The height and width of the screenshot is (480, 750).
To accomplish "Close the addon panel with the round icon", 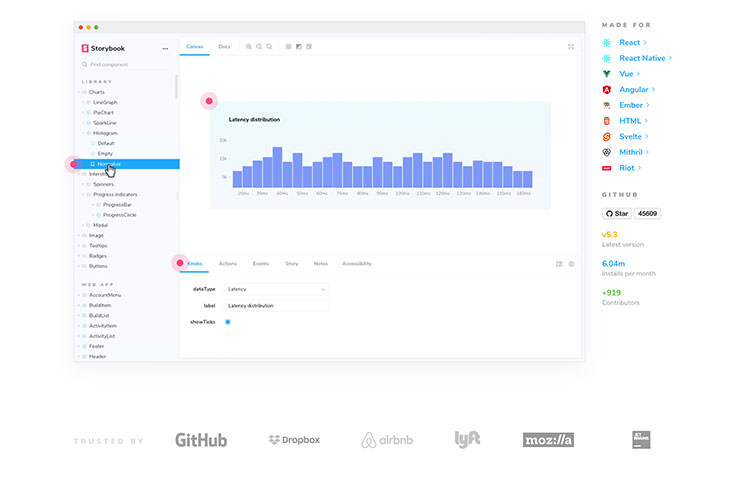I will pos(572,264).
